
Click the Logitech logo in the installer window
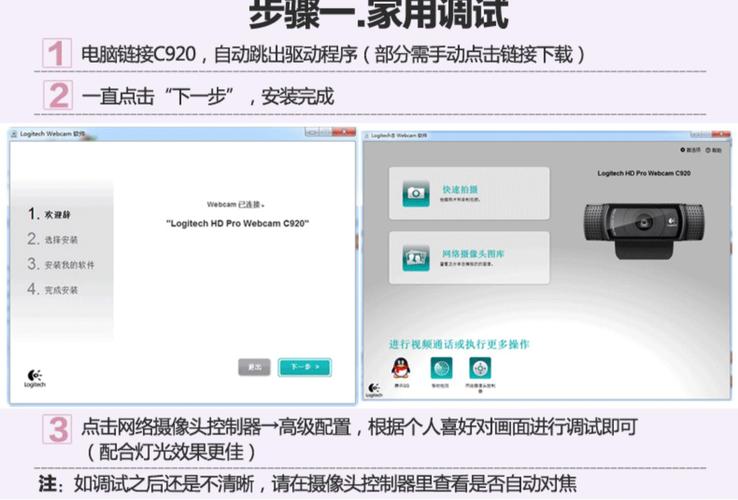pyautogui.click(x=35, y=378)
